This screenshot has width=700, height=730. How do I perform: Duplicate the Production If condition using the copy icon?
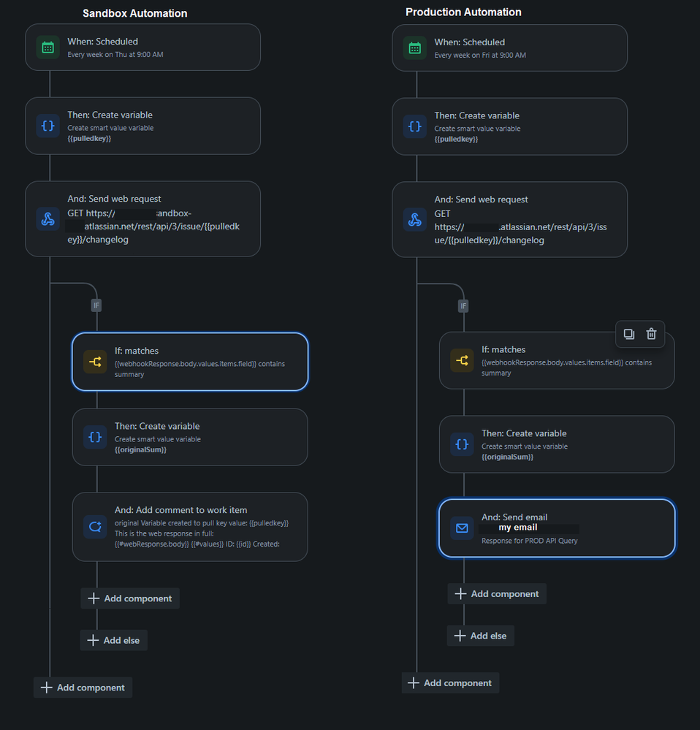click(628, 334)
